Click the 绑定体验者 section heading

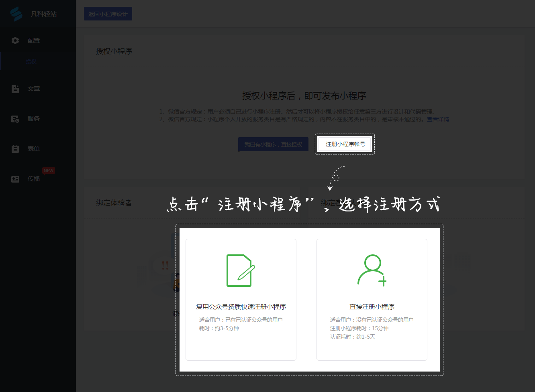(x=114, y=203)
